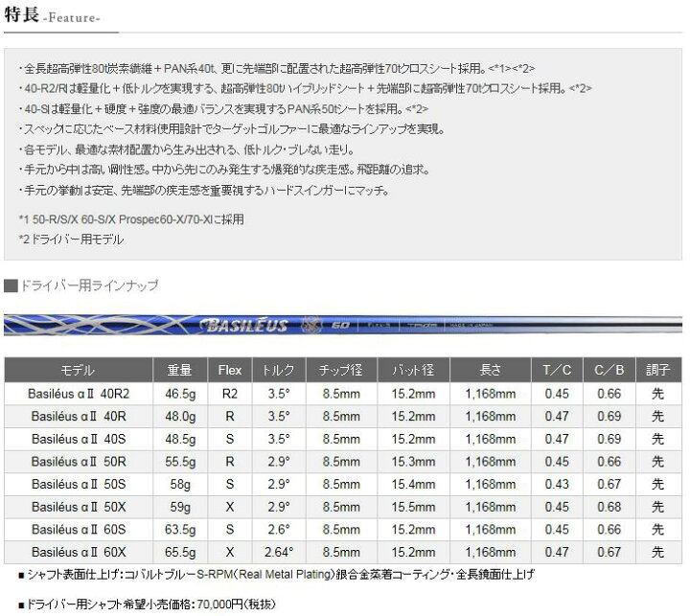690x616 pixels.
Task: Click the 手元の挙動は安定 feature bullet
Action: tap(204, 191)
